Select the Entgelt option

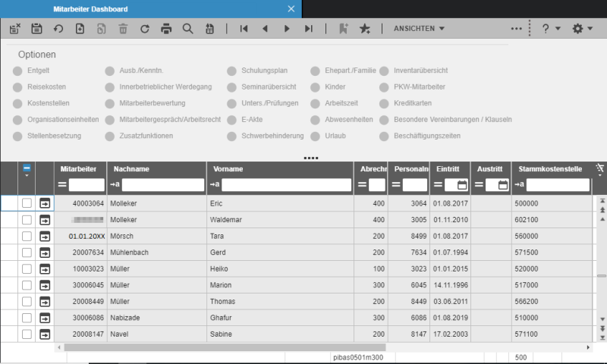click(x=17, y=71)
